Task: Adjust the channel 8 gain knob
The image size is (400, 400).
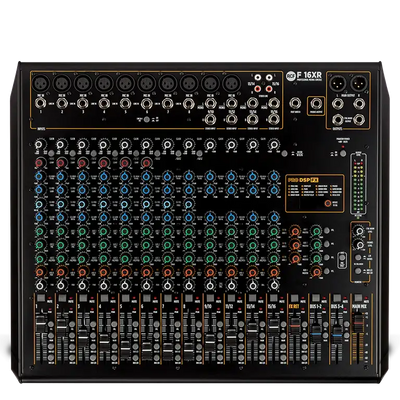Action: [189, 144]
